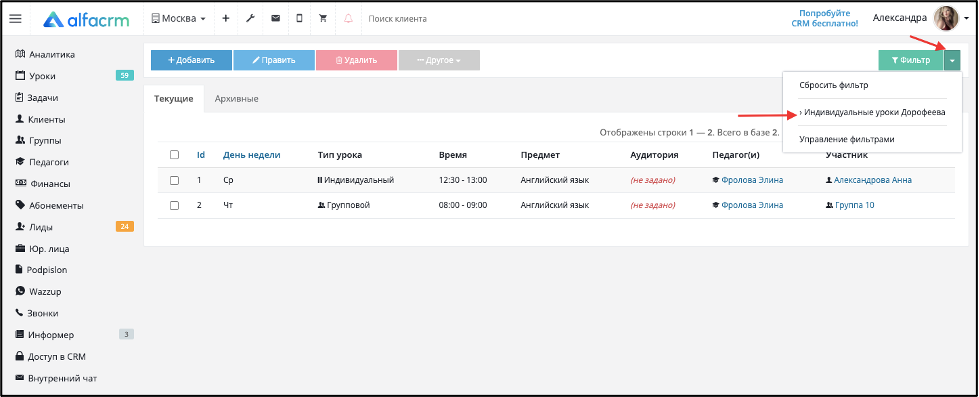Expand the Москва branch dropdown
Image resolution: width=979 pixels, height=397 pixels.
(179, 19)
